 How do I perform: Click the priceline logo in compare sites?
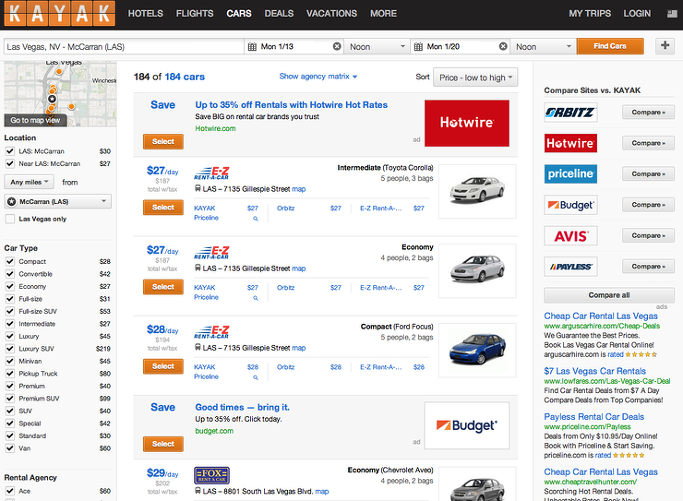pos(570,174)
